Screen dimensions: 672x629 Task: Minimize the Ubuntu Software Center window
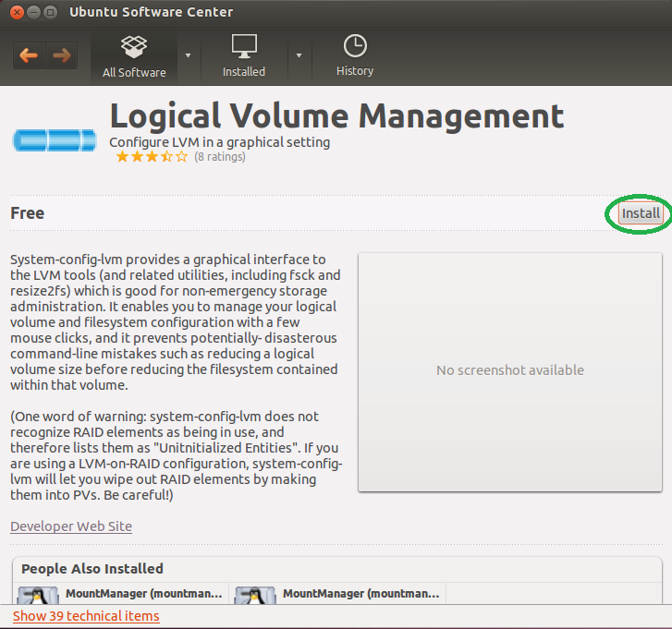(x=34, y=12)
